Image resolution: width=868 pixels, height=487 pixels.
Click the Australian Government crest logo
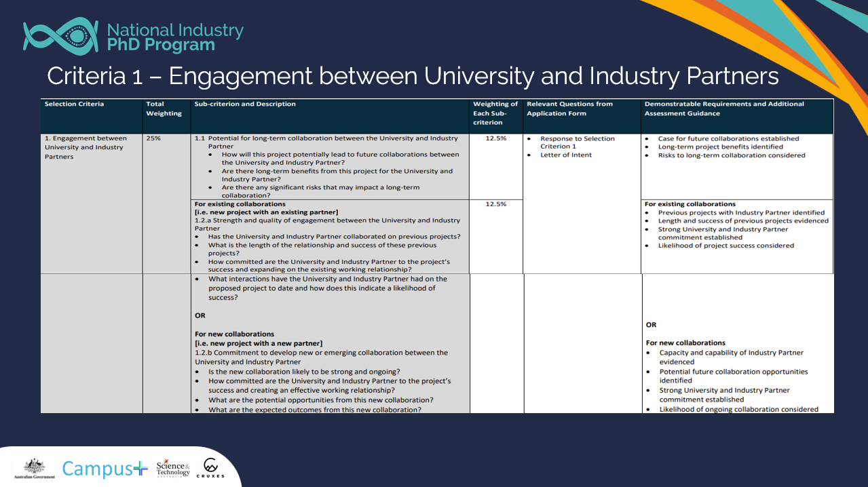[34, 468]
